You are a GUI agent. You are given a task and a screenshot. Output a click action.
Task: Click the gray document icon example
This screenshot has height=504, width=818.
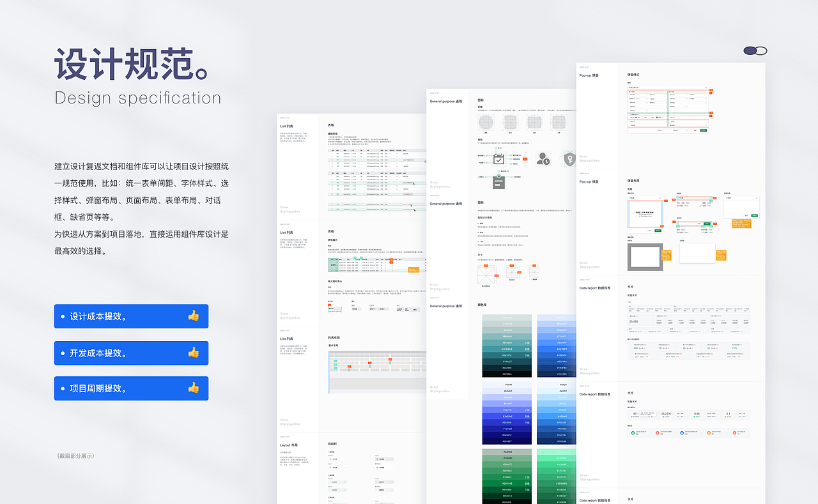coord(498,182)
